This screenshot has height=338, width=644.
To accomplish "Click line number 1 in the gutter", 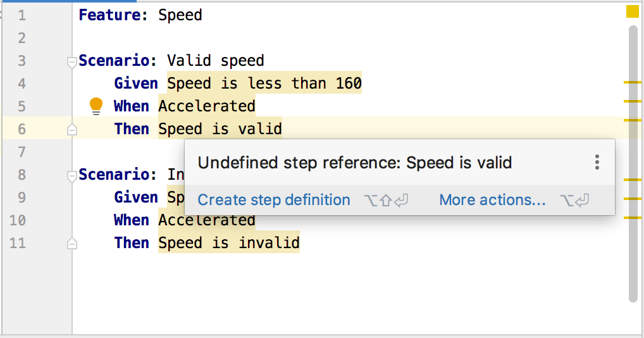I will [22, 15].
